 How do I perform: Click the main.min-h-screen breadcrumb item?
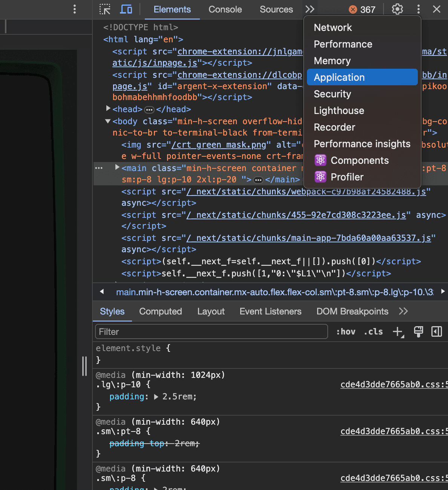(x=275, y=292)
